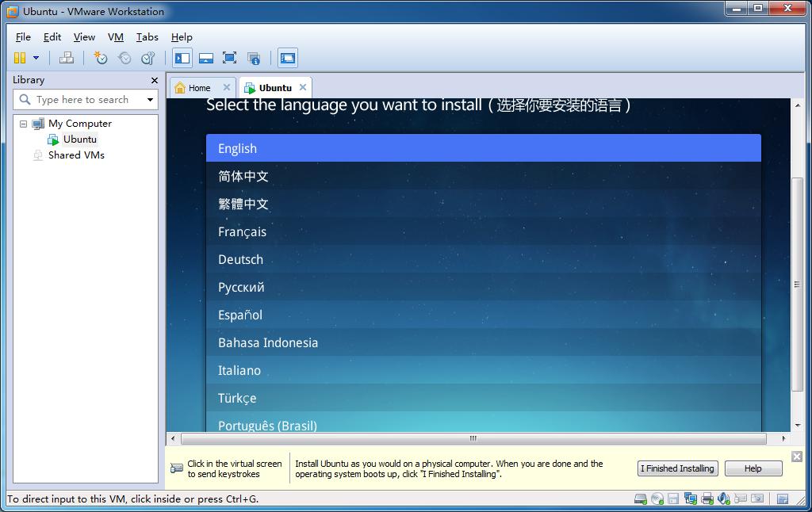Click the network adapter status bar icon
Screen dimensions: 812x512
point(691,499)
